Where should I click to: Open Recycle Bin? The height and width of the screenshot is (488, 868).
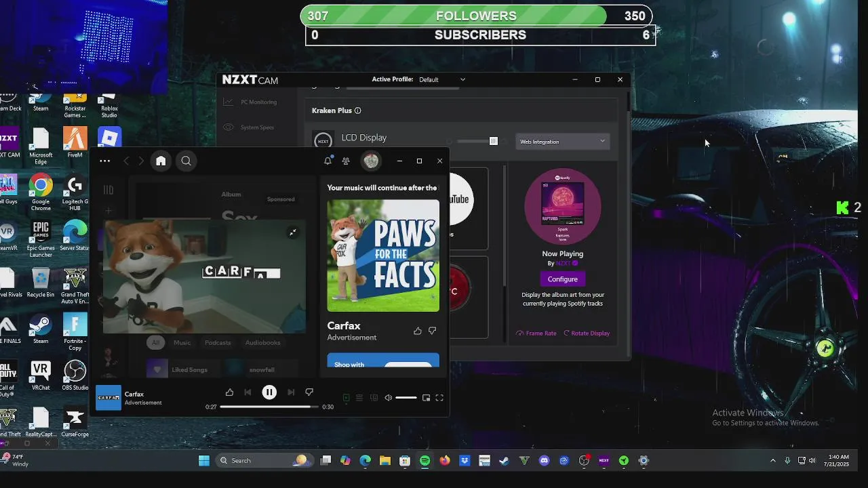tap(41, 283)
